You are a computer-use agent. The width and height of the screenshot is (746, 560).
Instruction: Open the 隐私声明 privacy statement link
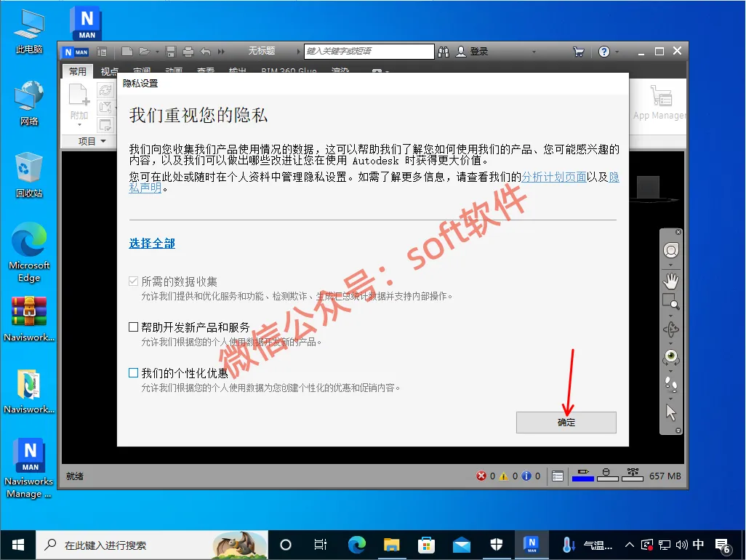[145, 188]
